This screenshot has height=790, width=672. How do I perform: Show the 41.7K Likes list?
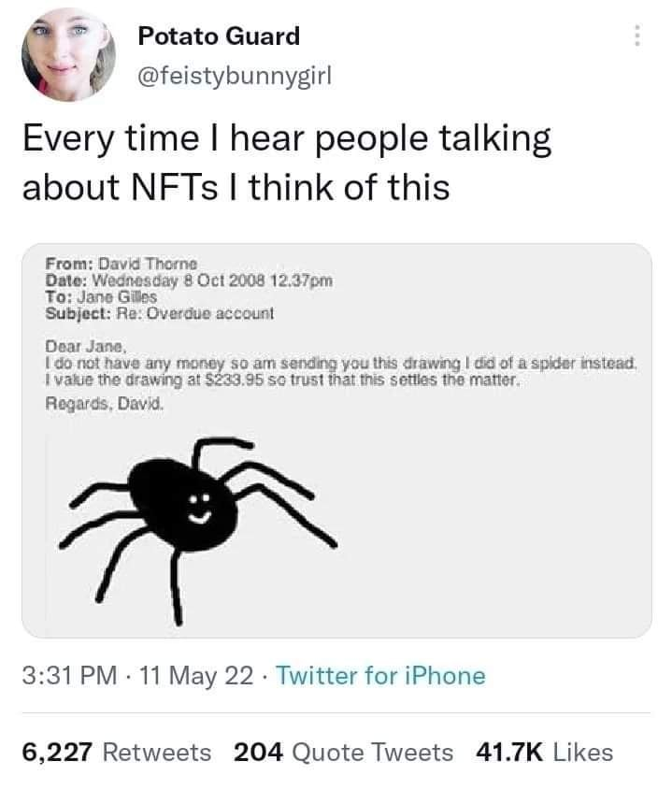click(545, 751)
